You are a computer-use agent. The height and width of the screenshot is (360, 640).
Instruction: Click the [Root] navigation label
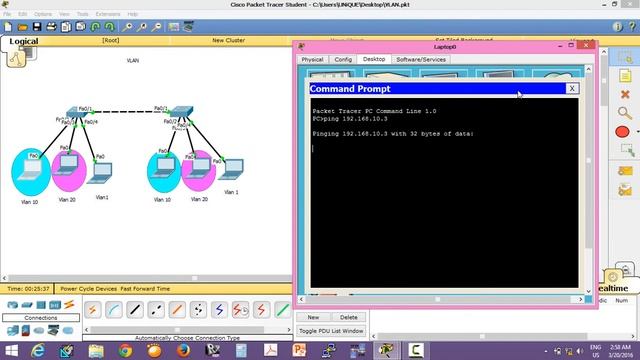coord(111,40)
